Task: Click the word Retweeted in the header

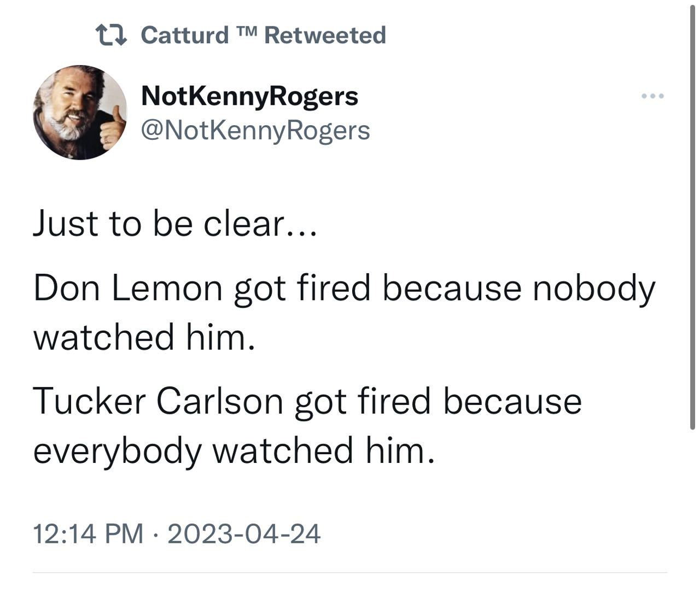Action: (x=325, y=36)
